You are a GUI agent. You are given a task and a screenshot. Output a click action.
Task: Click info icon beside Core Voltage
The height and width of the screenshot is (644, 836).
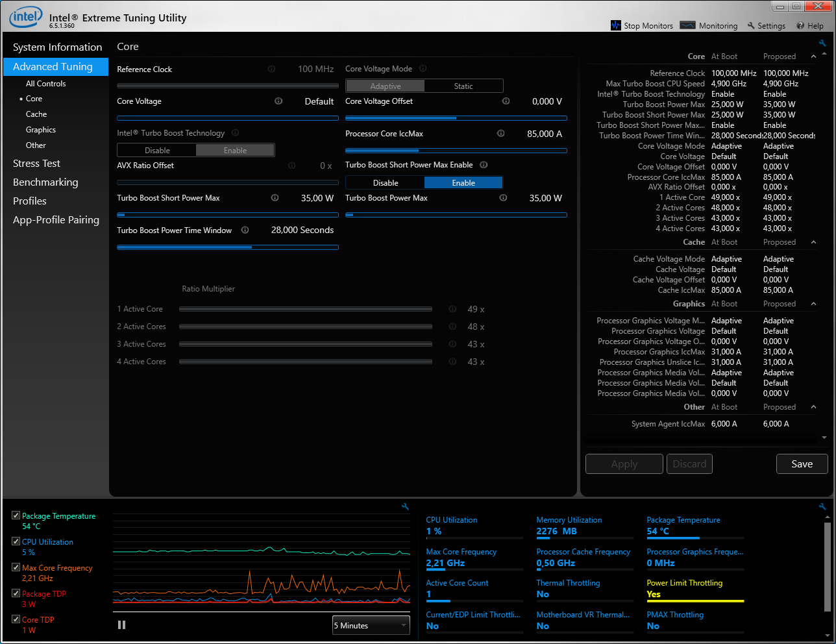pos(278,101)
